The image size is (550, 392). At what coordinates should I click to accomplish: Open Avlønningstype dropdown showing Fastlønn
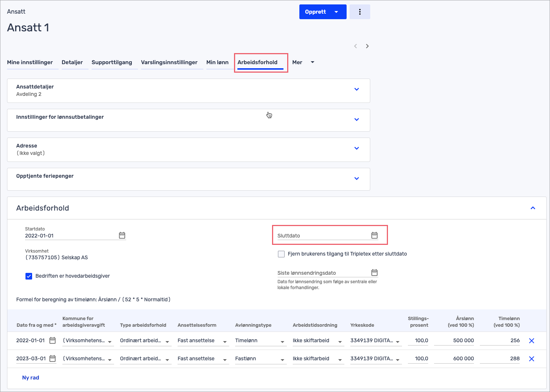coord(260,359)
